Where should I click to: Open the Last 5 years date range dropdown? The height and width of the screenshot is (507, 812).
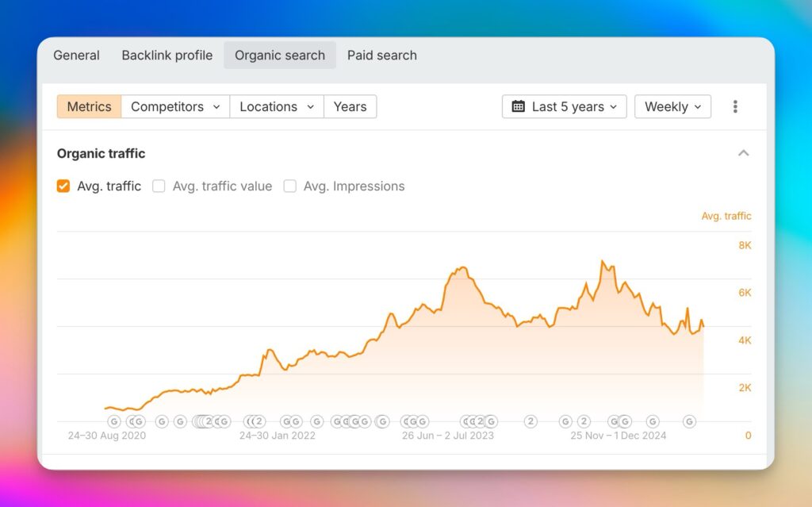pyautogui.click(x=565, y=106)
